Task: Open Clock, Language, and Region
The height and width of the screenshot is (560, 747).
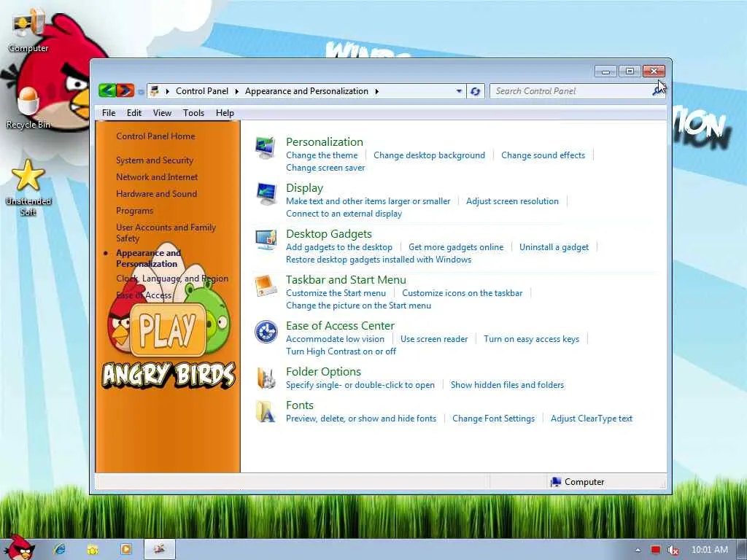Action: (172, 279)
